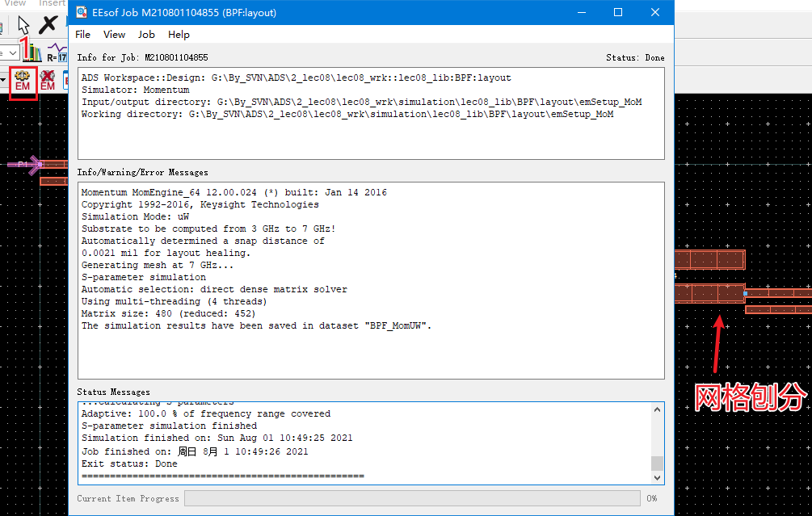
Task: Click the 'S-parameter simulation' message line
Action: coord(144,277)
